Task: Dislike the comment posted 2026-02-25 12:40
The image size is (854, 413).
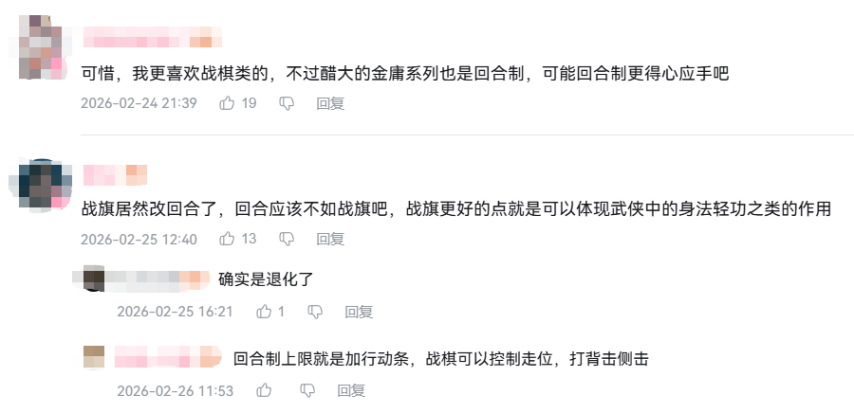Action: click(x=287, y=239)
